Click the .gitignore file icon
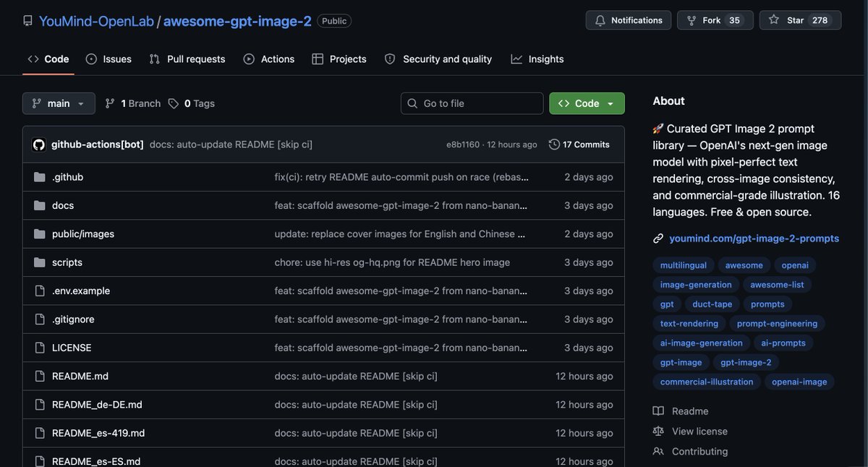The width and height of the screenshot is (868, 467). 40,320
